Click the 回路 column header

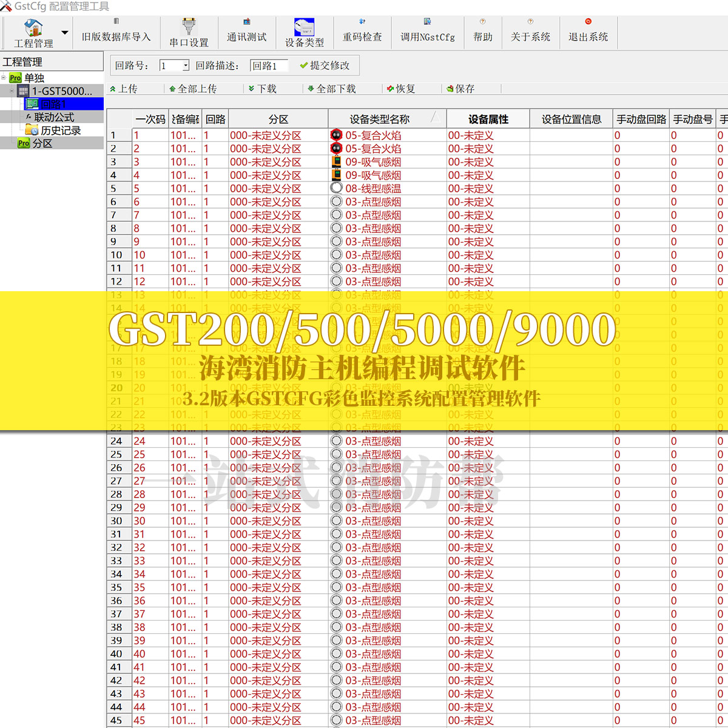215,119
